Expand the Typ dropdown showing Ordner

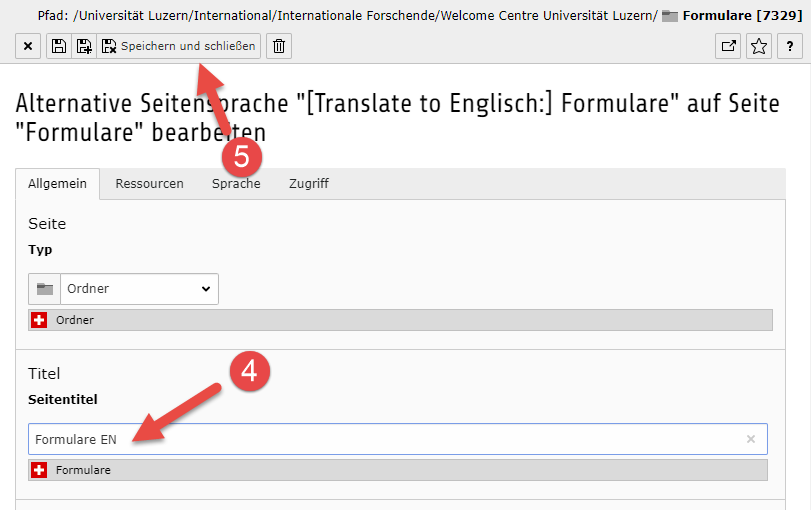(139, 289)
